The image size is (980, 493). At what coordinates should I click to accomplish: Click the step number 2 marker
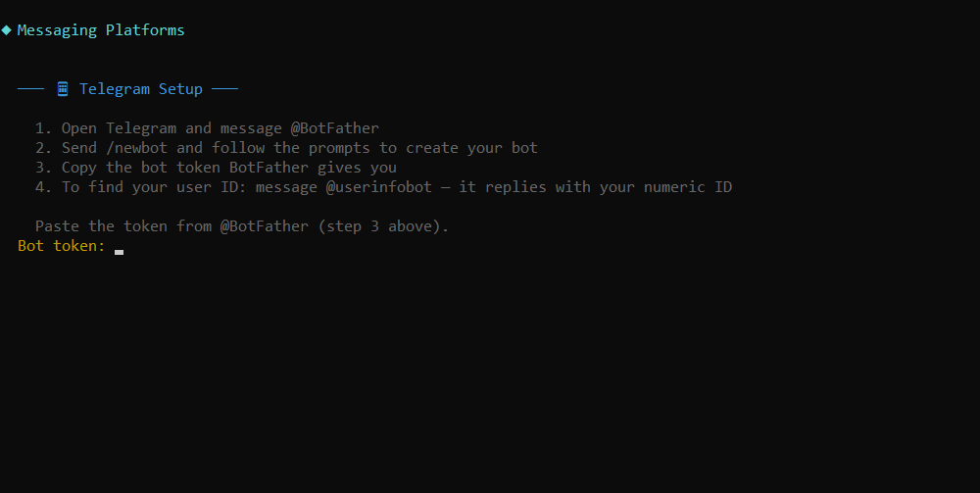(x=42, y=148)
